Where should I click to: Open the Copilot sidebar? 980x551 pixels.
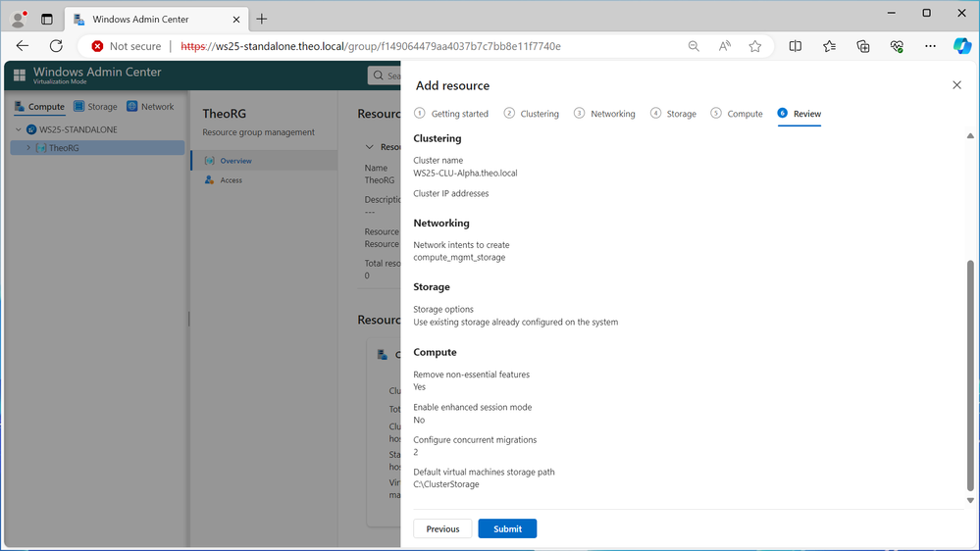tap(962, 46)
